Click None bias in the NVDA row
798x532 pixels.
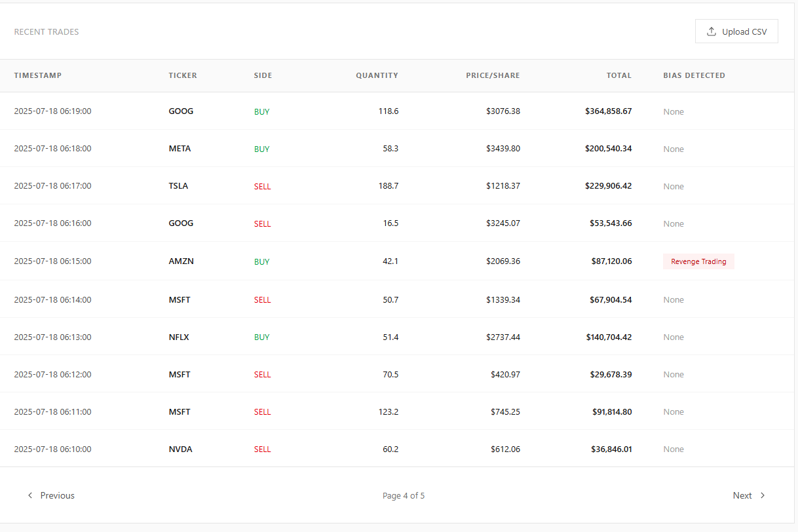coord(674,449)
